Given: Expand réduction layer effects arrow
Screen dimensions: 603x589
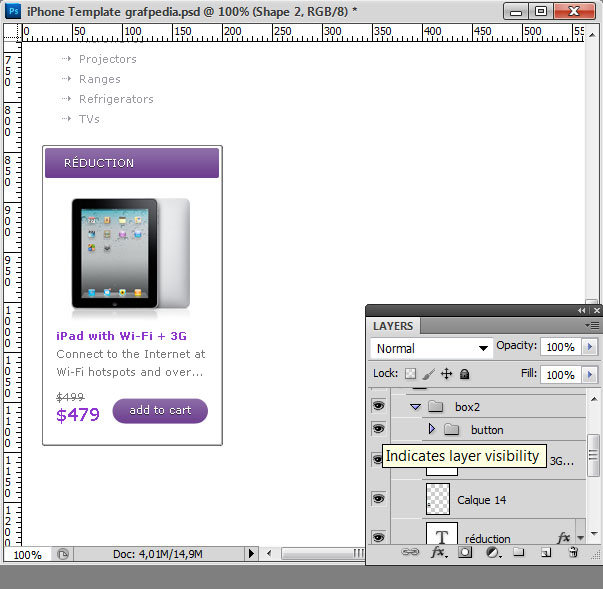Looking at the screenshot, I should [x=581, y=538].
